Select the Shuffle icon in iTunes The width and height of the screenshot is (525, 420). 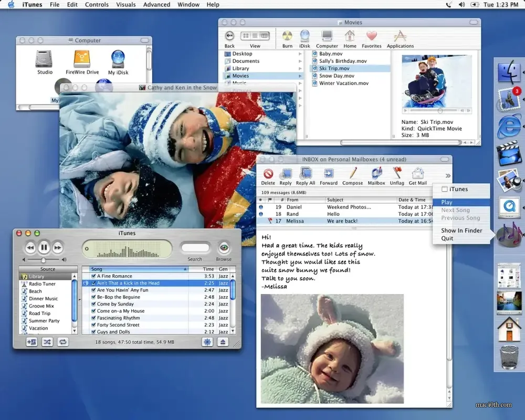point(47,341)
